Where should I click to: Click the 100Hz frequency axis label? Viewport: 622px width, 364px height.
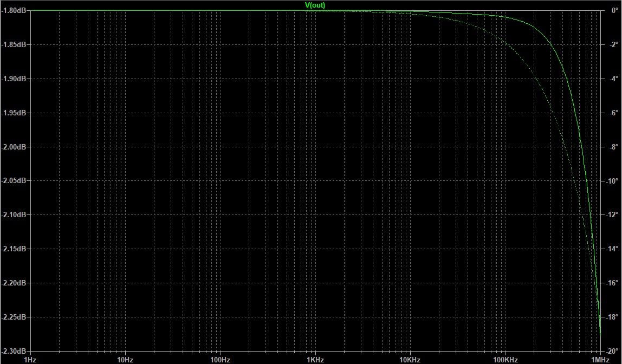pos(220,359)
